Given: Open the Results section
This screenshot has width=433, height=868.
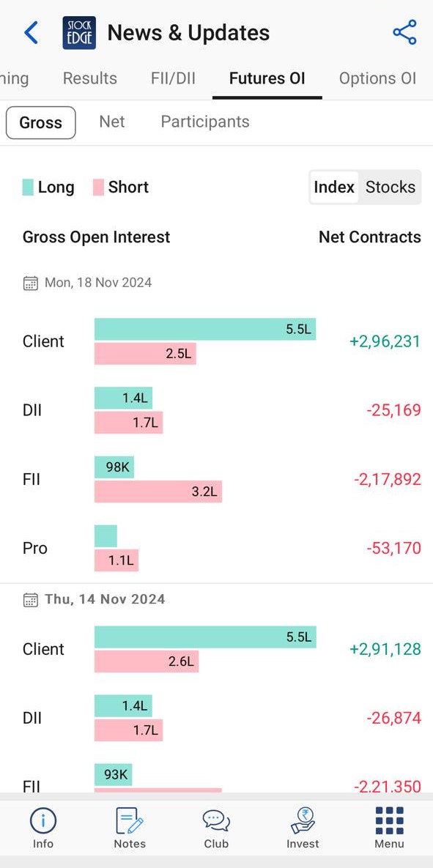Looking at the screenshot, I should [89, 78].
